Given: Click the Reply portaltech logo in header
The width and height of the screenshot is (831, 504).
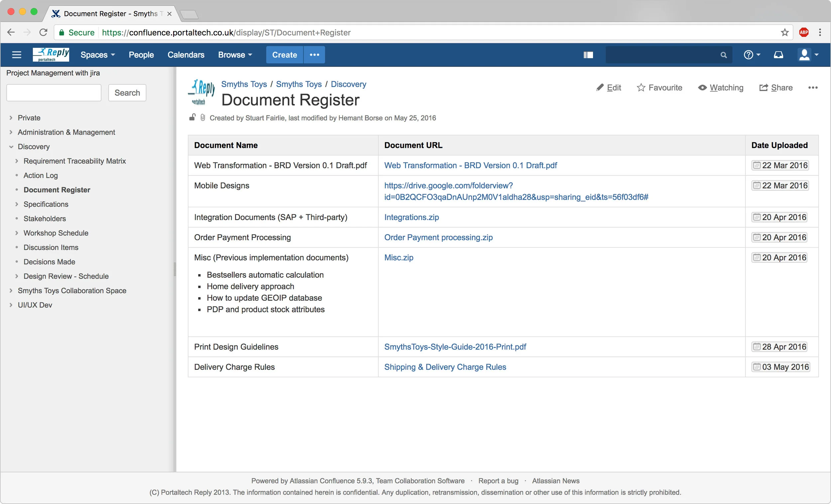Looking at the screenshot, I should coord(51,54).
